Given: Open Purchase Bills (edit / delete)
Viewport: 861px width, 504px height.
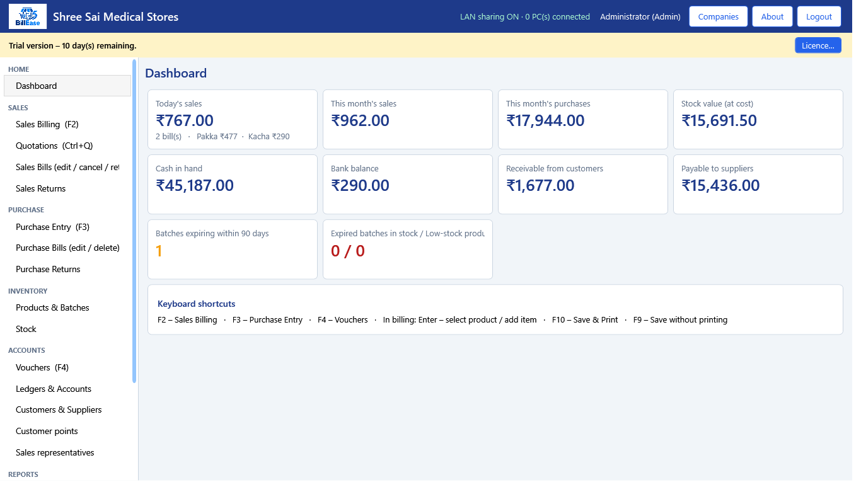Looking at the screenshot, I should coord(67,248).
